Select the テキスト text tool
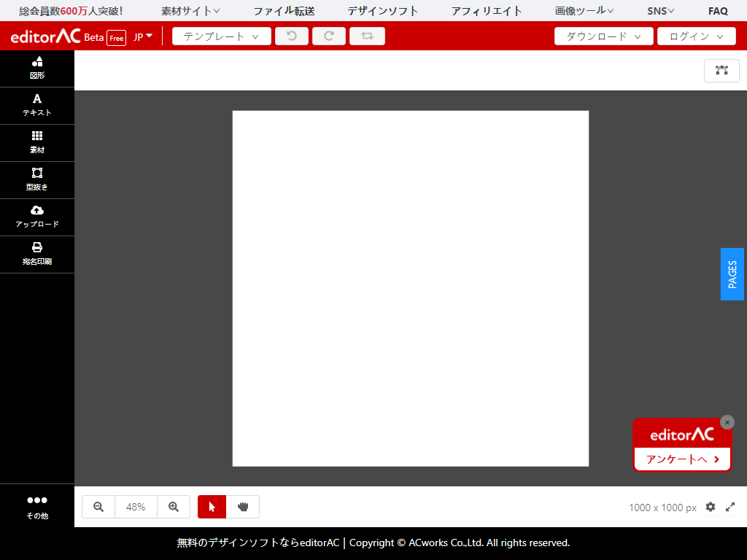 click(37, 106)
